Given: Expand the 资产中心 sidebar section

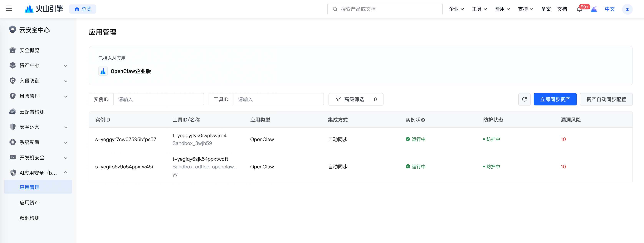Looking at the screenshot, I should point(66,66).
